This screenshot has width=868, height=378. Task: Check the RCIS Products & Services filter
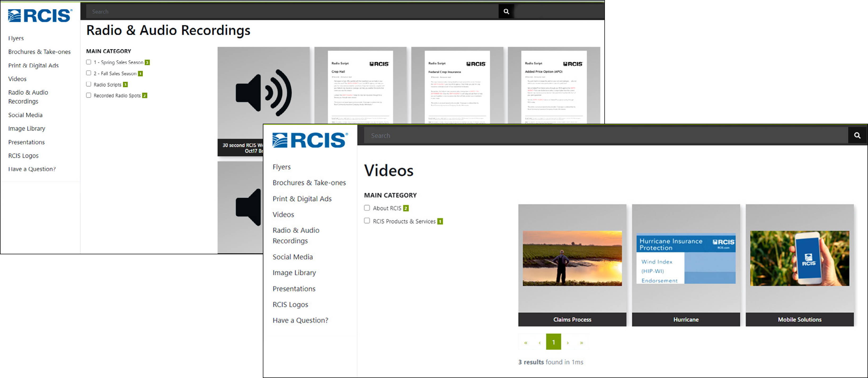[367, 221]
